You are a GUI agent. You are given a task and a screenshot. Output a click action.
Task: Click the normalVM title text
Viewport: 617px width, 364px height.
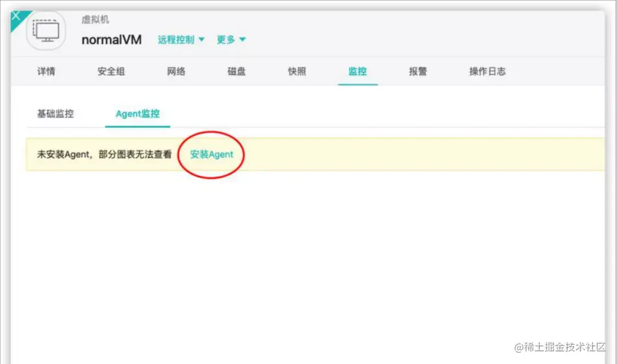pyautogui.click(x=111, y=40)
